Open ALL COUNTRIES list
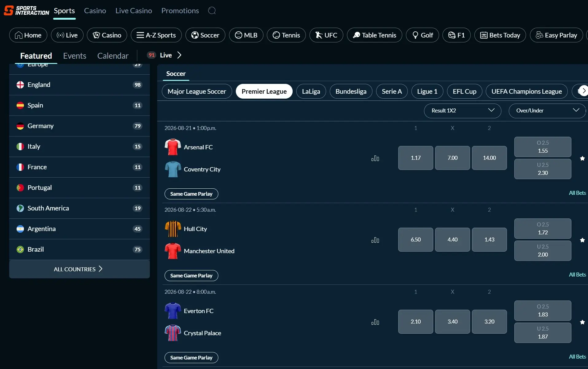 tap(80, 269)
